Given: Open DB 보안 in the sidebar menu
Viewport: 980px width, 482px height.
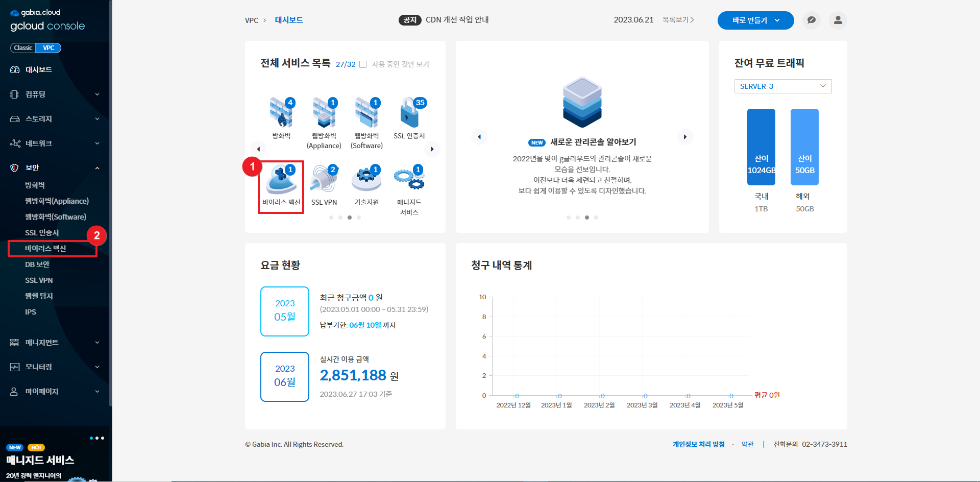Looking at the screenshot, I should [x=37, y=264].
